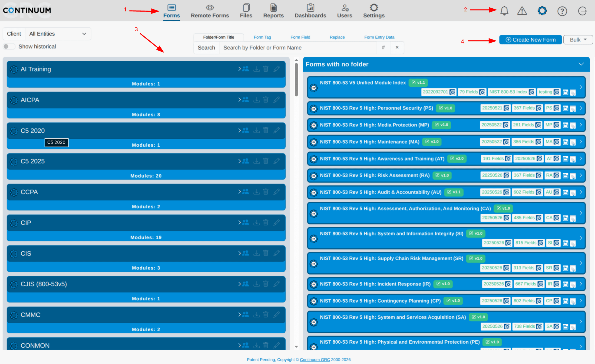The height and width of the screenshot is (364, 595).
Task: Download the AICPA folder
Action: [x=256, y=99]
